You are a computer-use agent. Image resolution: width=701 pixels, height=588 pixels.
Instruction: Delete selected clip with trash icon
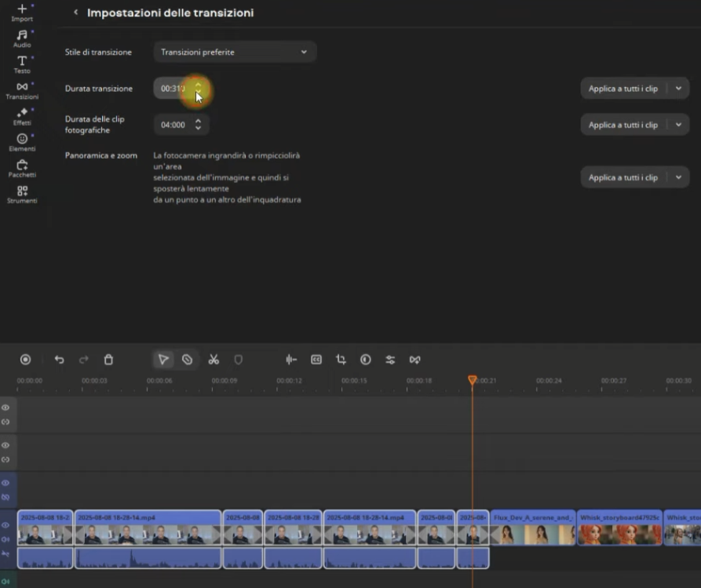[x=108, y=360]
